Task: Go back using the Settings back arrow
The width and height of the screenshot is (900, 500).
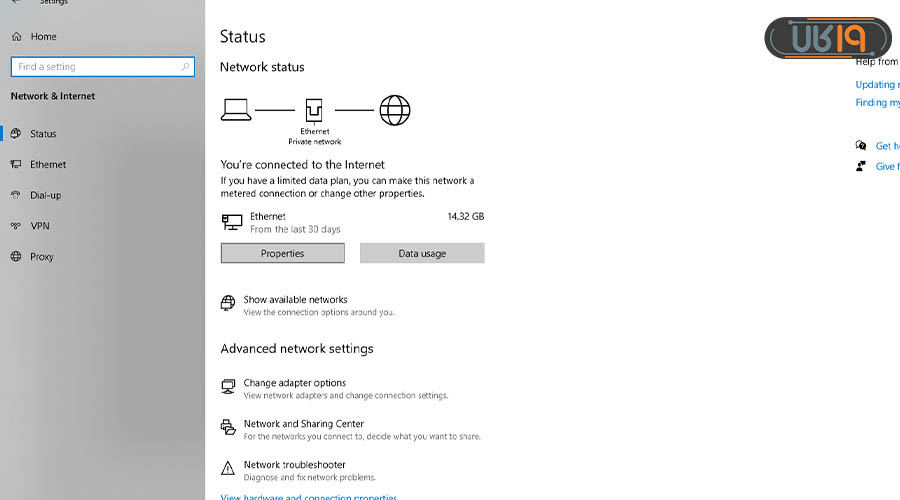Action: click(x=16, y=3)
